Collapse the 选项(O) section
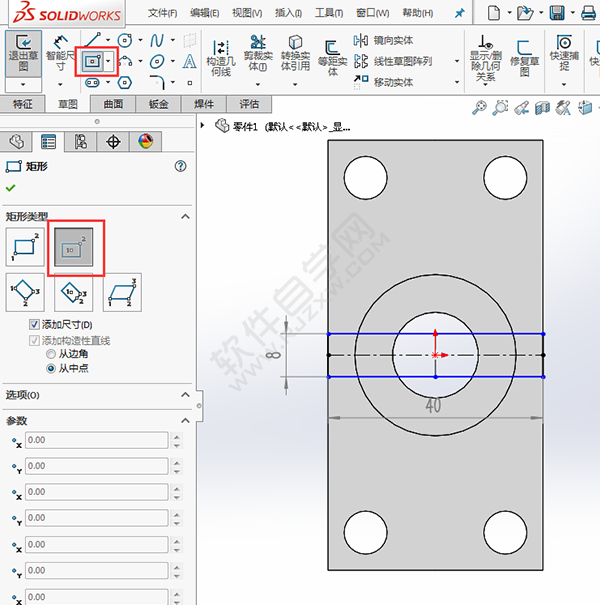 pyautogui.click(x=185, y=395)
